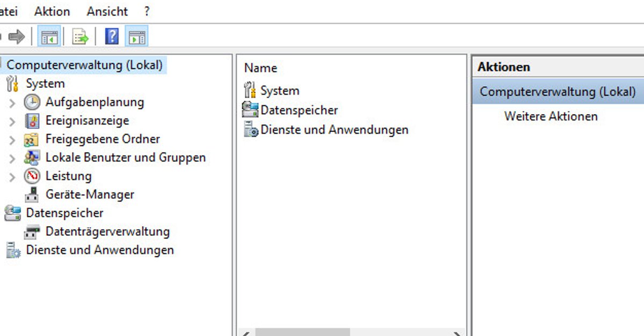
Task: Click Weitere Aktionen in the Aktionen pane
Action: point(551,116)
